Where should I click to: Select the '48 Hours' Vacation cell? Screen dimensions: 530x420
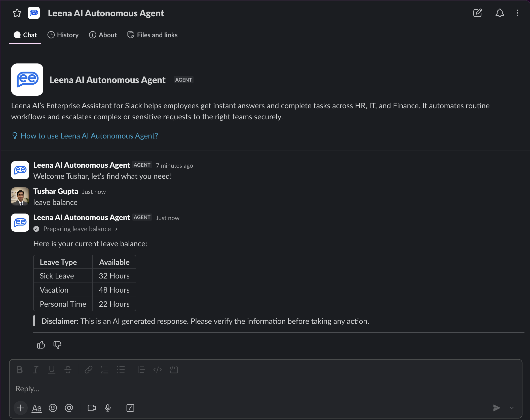coord(114,290)
